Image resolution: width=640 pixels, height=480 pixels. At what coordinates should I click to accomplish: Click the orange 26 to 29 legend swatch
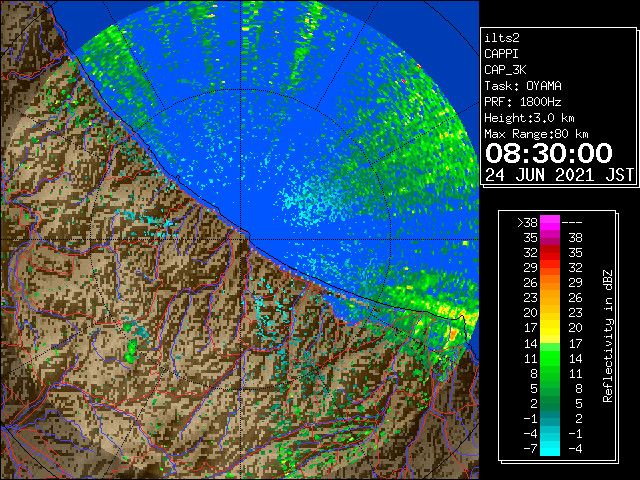coord(550,283)
